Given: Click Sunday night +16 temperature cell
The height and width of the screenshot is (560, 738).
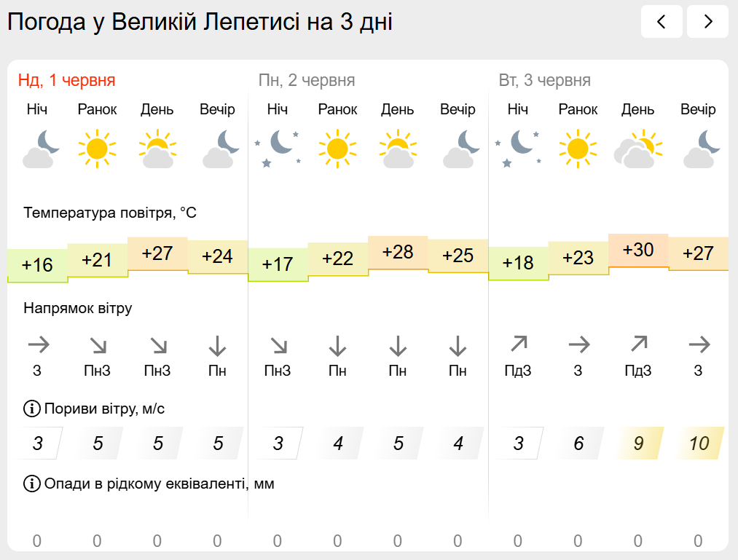Looking at the screenshot, I should [37, 265].
